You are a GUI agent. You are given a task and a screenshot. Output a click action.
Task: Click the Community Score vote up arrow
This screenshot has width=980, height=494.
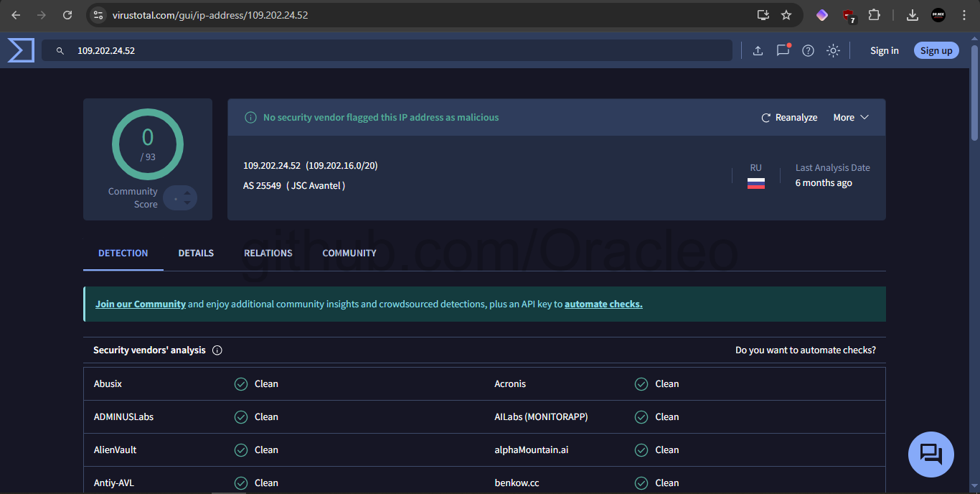click(187, 192)
